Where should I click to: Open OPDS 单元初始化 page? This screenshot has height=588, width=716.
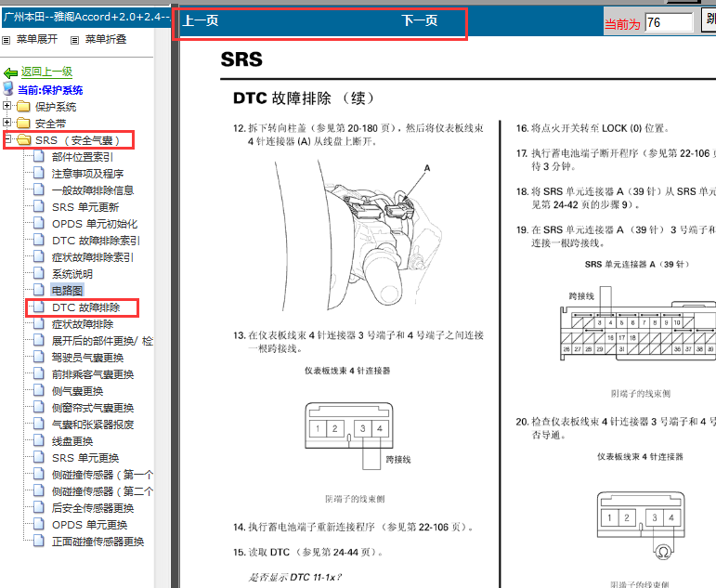pyautogui.click(x=95, y=224)
